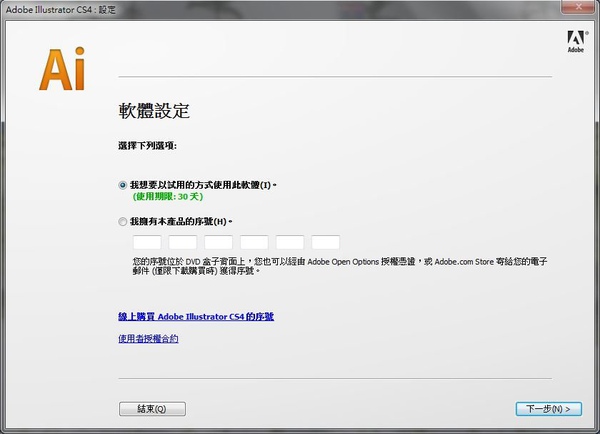Open the 使用者授權合約 license link
This screenshot has height=434, width=600.
pyautogui.click(x=148, y=339)
